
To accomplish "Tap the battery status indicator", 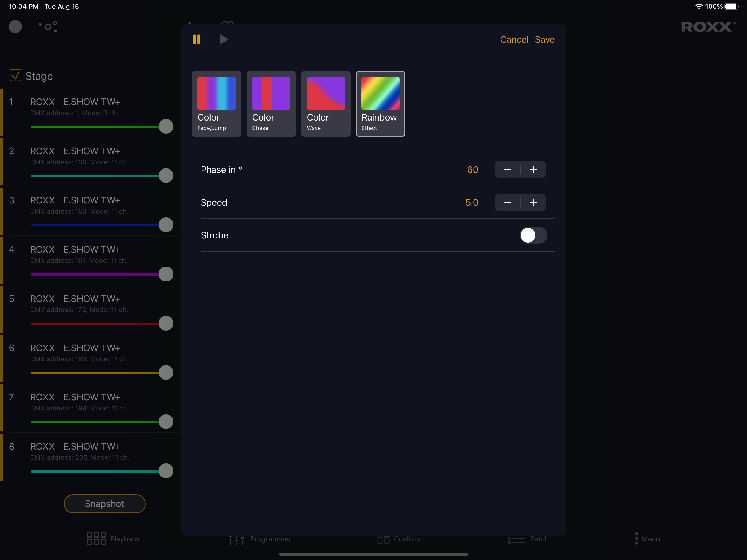I will tap(732, 6).
